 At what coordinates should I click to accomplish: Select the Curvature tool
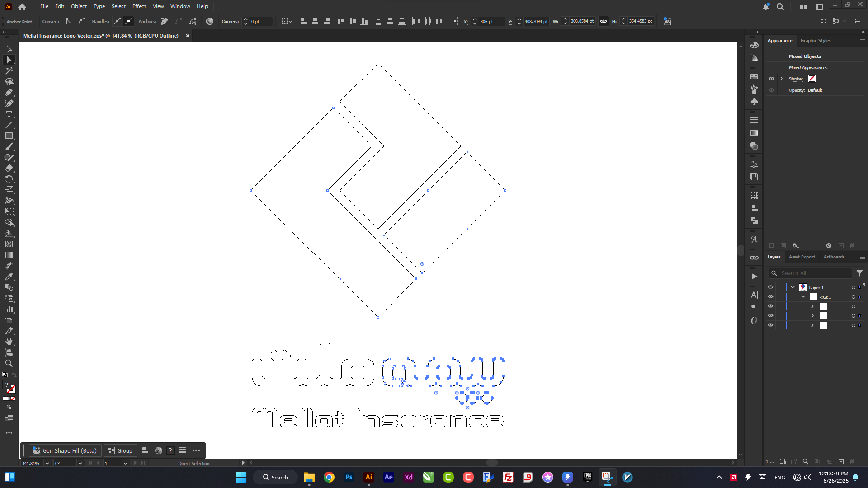tap(9, 103)
